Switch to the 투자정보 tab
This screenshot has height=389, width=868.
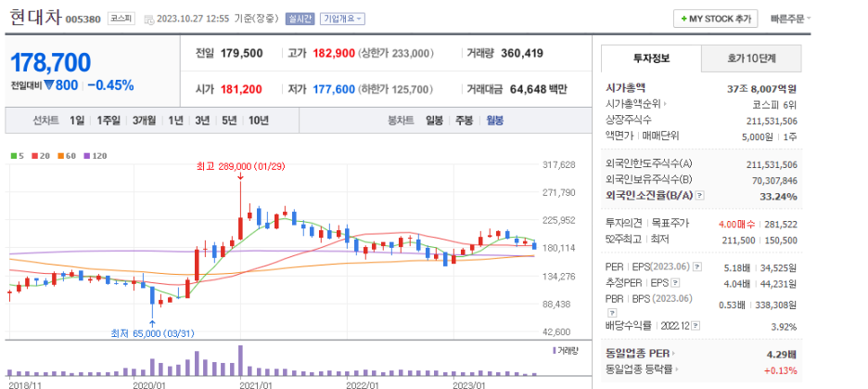(x=651, y=58)
